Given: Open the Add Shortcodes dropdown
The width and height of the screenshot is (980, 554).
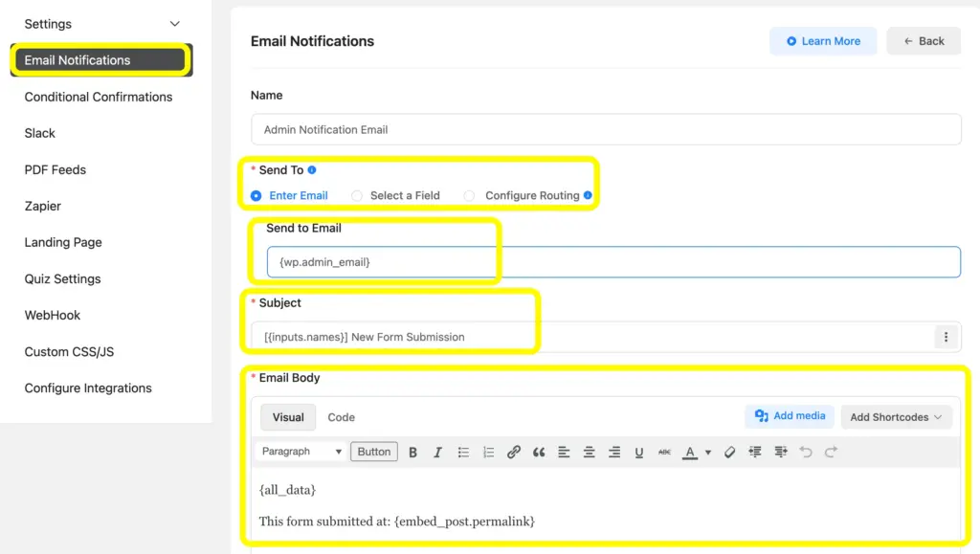Looking at the screenshot, I should click(896, 416).
